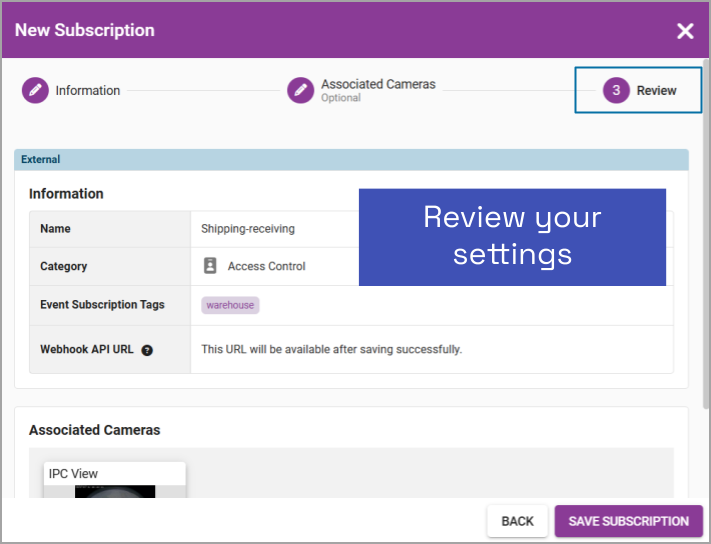Click the IPC View camera title

click(x=74, y=473)
